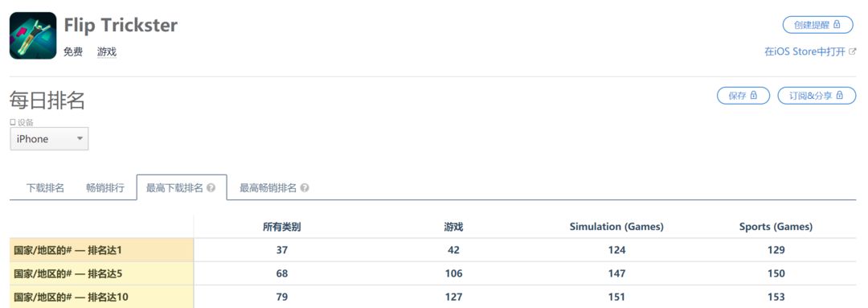Expand device list via dropdown arrow
The height and width of the screenshot is (308, 868).
pyautogui.click(x=80, y=138)
